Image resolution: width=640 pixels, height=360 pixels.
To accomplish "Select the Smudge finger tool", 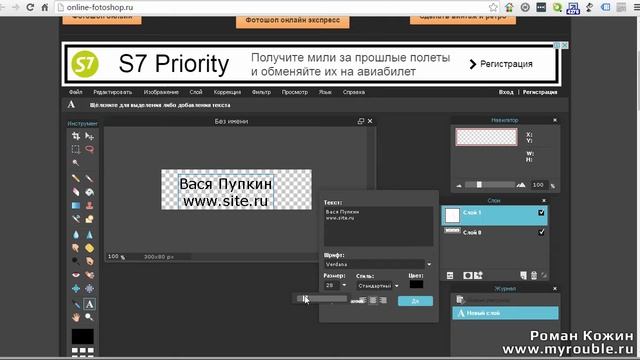I will pos(76,248).
